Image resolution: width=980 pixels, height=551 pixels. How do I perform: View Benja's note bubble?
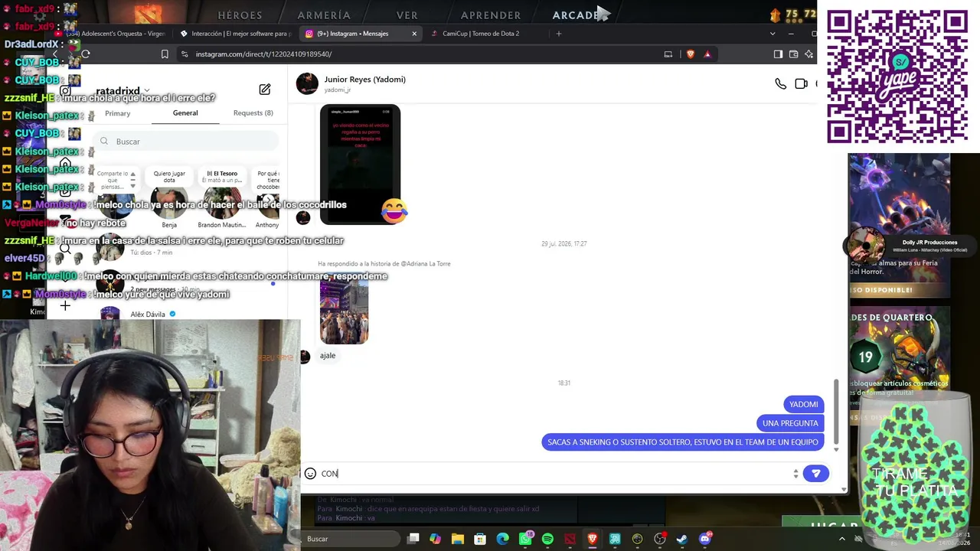point(169,177)
